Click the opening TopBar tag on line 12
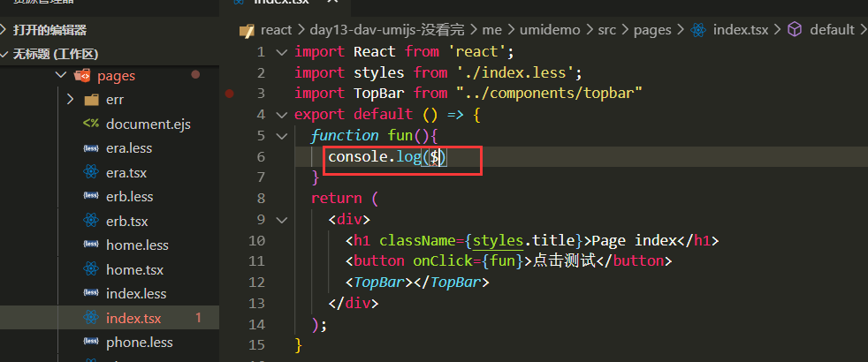This screenshot has height=362, width=868. [378, 283]
